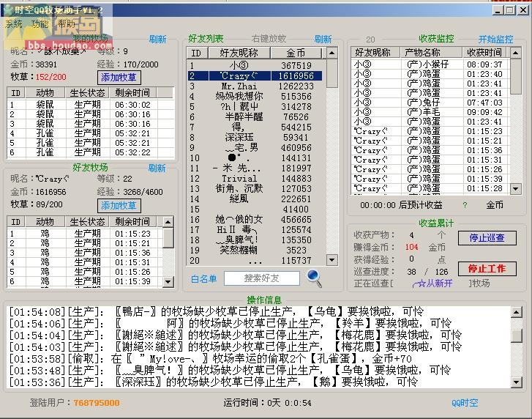Screen dimensions: 532x419
Task: Select my ranch animal row 06:30:02
Action: pyautogui.click(x=90, y=105)
